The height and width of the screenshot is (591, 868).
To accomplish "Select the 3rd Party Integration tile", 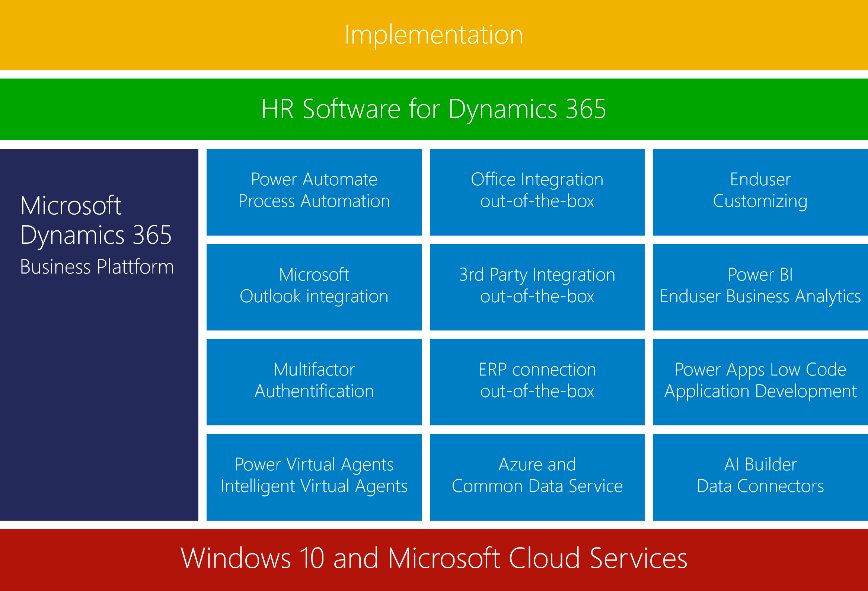I will (x=537, y=287).
